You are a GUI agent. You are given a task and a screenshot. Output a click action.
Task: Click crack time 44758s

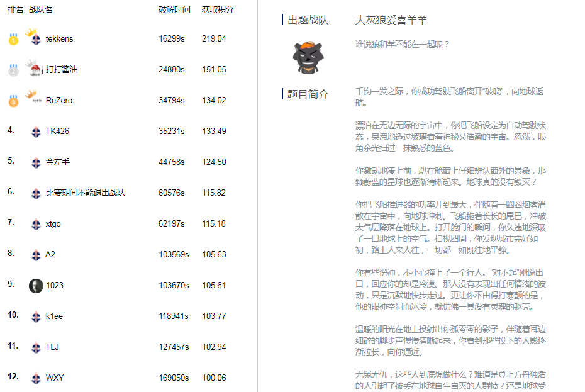pyautogui.click(x=172, y=162)
